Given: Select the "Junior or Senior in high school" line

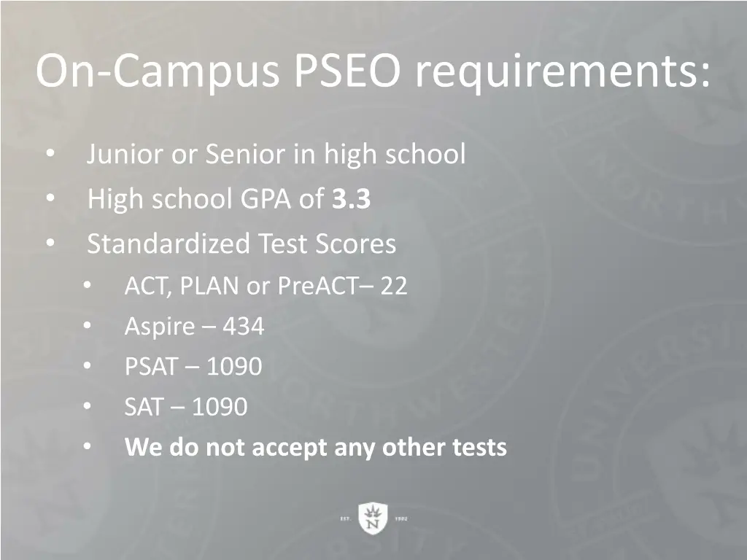Looking at the screenshot, I should pyautogui.click(x=276, y=155).
